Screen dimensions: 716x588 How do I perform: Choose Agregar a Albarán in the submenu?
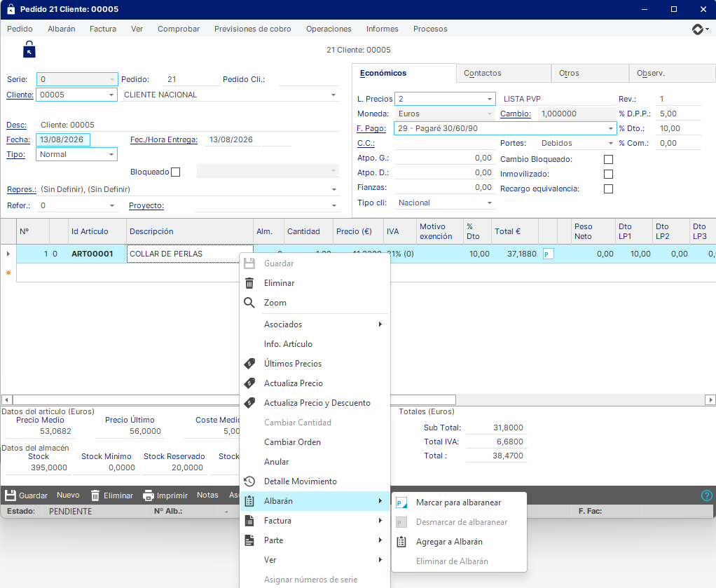point(459,542)
